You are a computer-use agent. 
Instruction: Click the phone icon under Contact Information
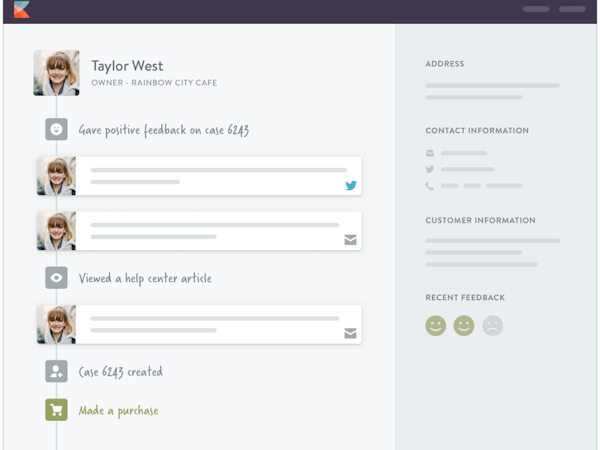430,186
